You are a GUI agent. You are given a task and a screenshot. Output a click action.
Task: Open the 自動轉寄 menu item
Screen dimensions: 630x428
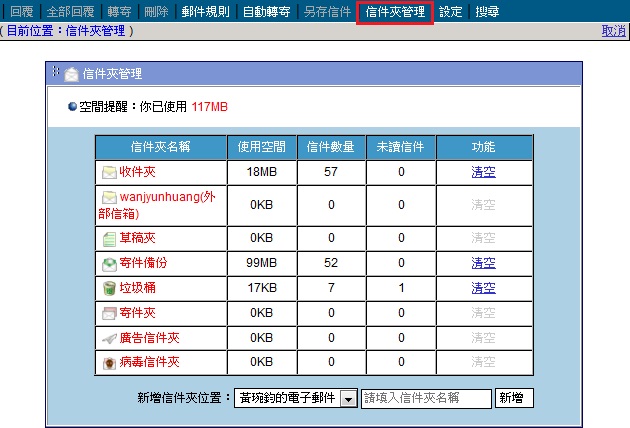pos(267,13)
